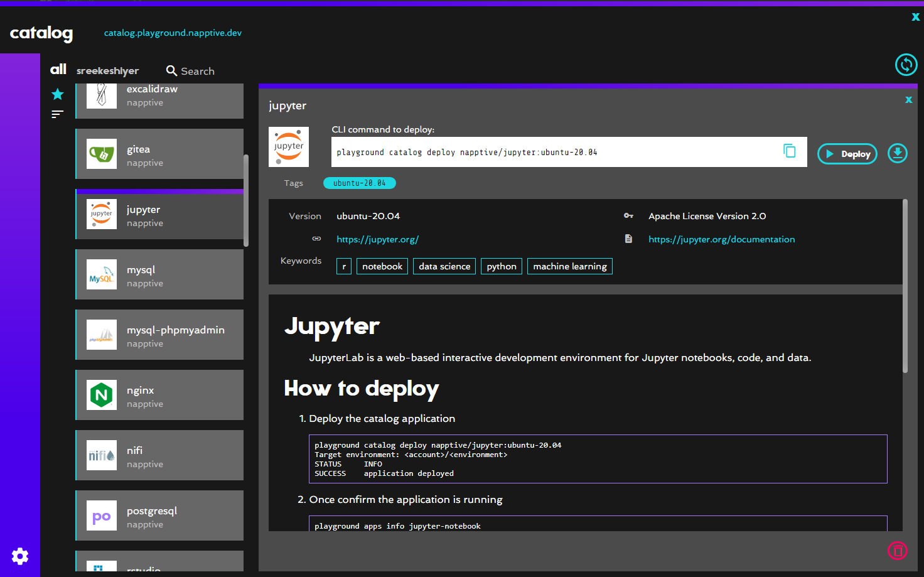Click the mysql-phpmyadmin app icon

click(x=102, y=335)
